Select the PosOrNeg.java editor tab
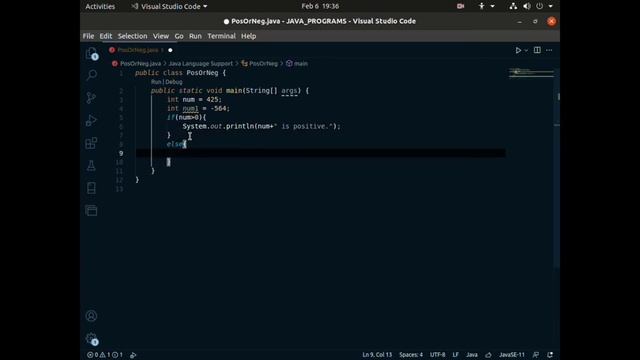 [x=141, y=50]
